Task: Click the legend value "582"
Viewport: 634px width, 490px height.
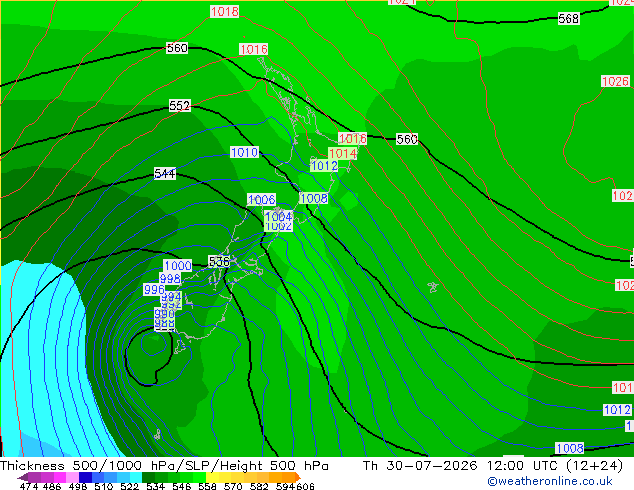Action: pyautogui.click(x=259, y=486)
